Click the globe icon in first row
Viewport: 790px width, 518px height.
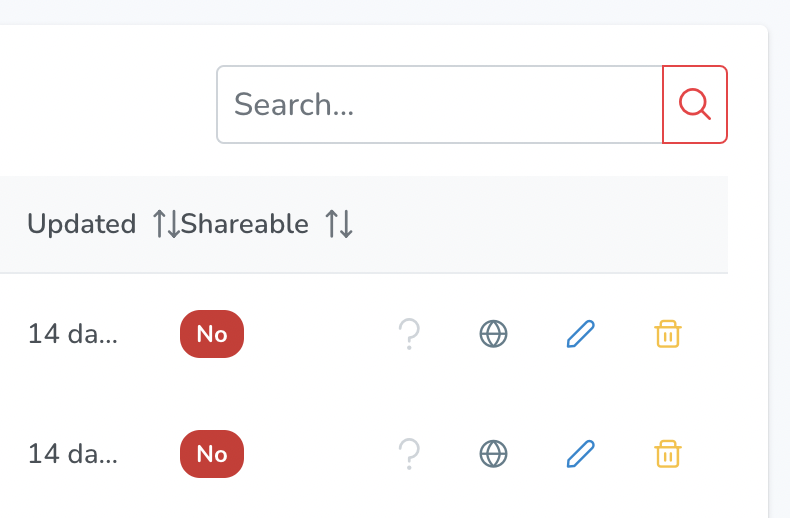493,334
